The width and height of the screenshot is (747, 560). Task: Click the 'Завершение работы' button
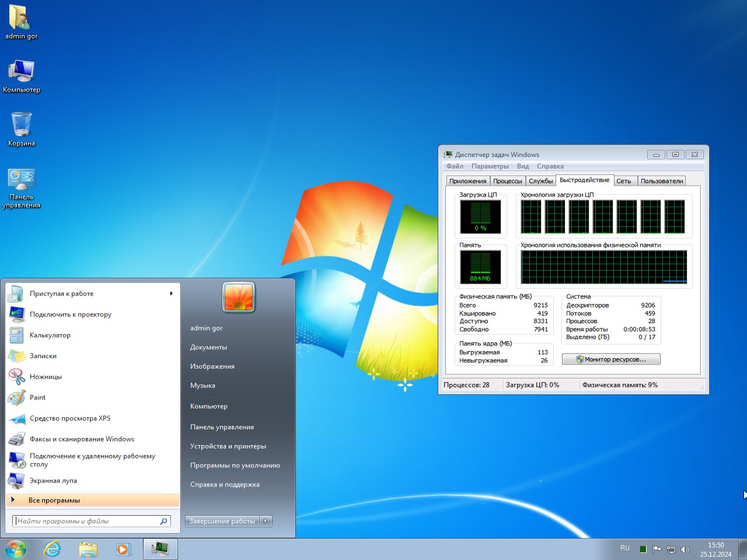(x=222, y=521)
